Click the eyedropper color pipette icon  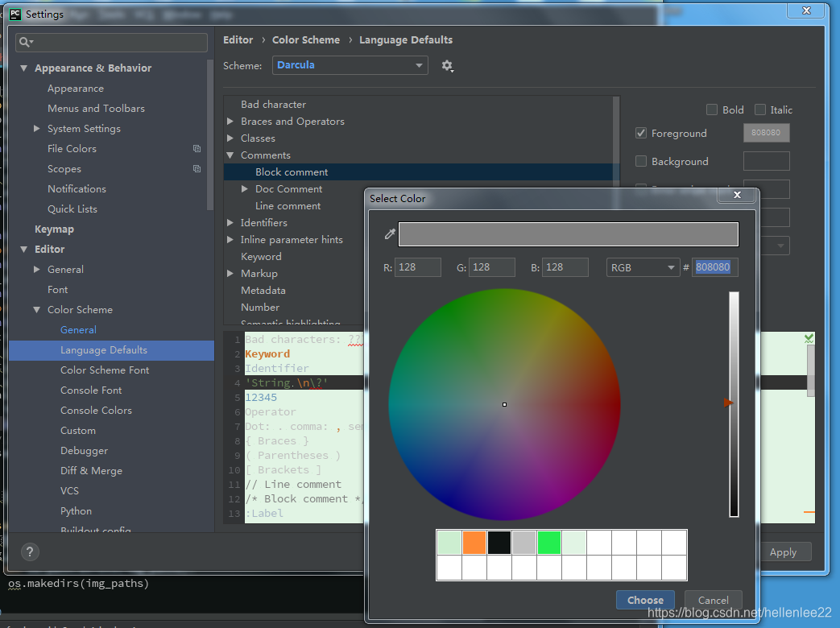coord(390,234)
